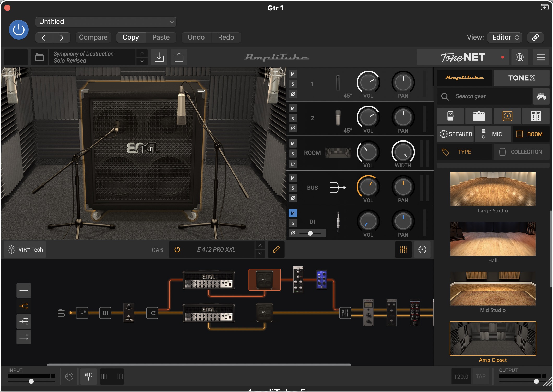Screen dimensions: 553x392
Task: Solo the ROOM mixer channel
Action: tap(293, 154)
